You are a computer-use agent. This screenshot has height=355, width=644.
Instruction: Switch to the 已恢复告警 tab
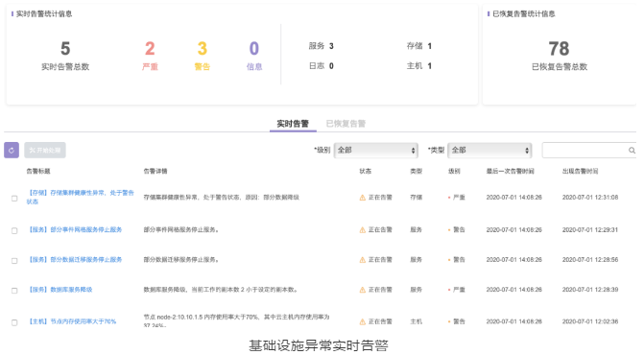coord(346,124)
